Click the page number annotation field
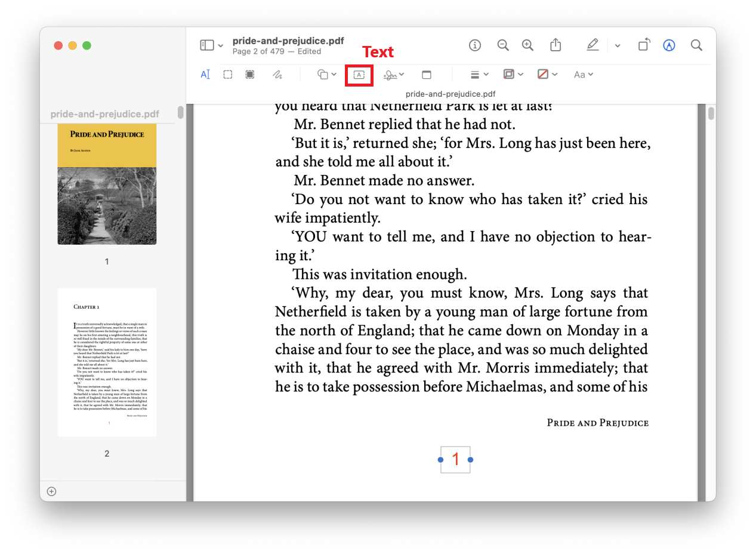This screenshot has width=756, height=554. [456, 459]
